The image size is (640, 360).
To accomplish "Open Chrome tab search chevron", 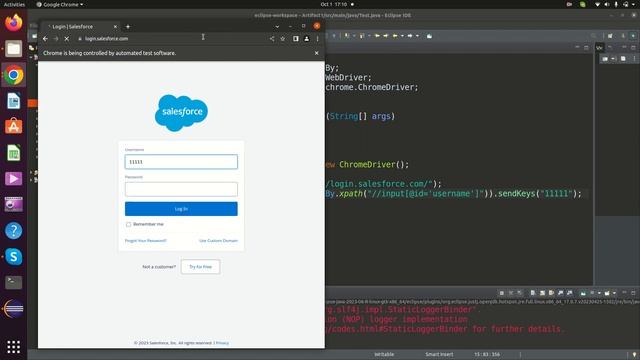I will point(277,27).
